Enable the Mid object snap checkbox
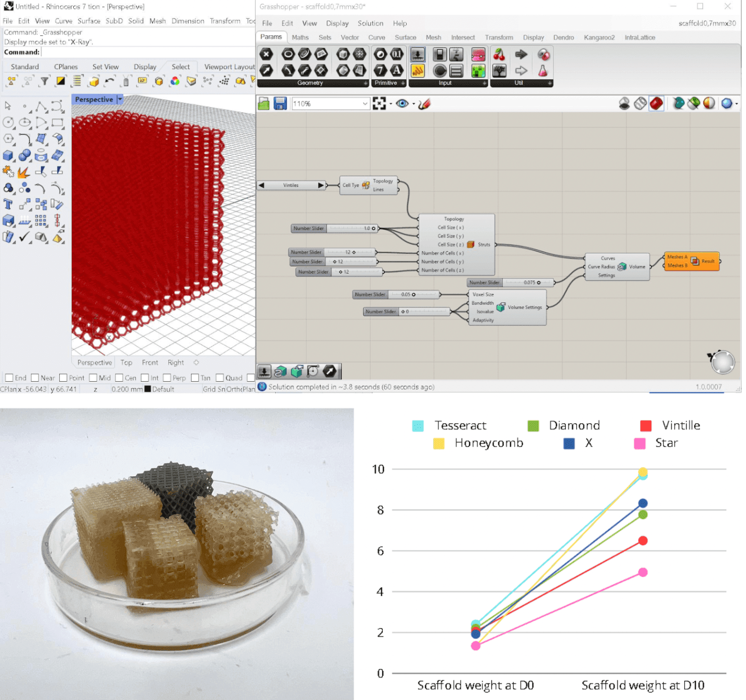The height and width of the screenshot is (700, 746). click(x=92, y=378)
